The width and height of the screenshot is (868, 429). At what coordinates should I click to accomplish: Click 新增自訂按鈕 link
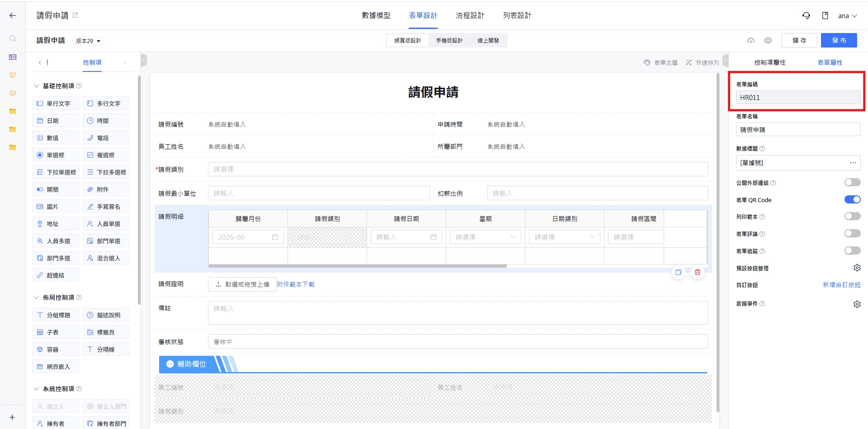841,285
